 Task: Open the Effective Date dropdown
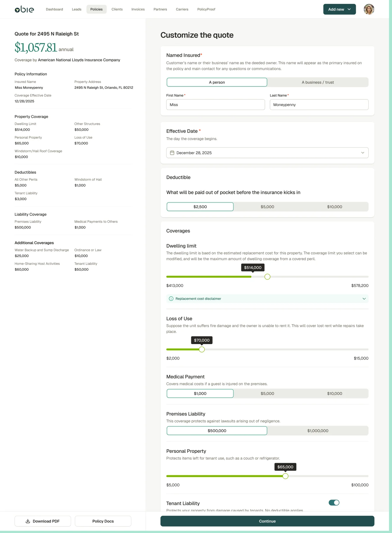[x=267, y=153]
